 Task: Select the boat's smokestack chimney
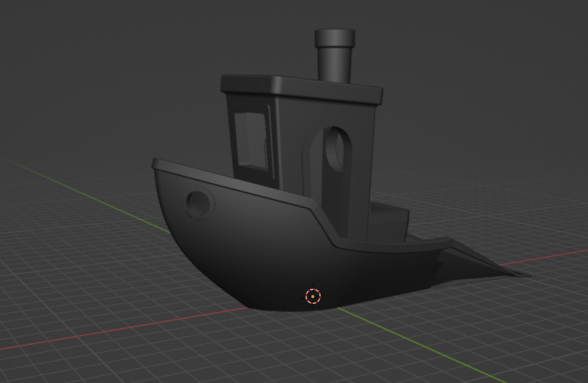click(x=335, y=56)
